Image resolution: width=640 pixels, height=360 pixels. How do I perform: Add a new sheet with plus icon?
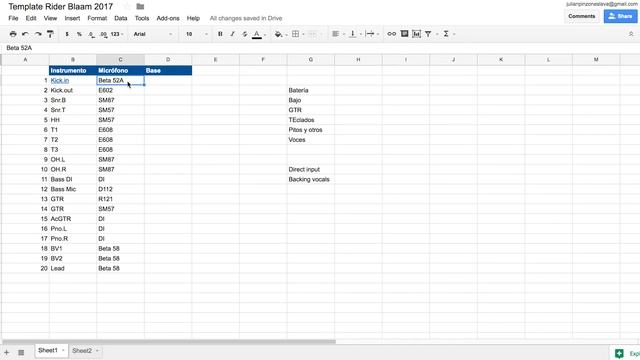tap(7, 352)
